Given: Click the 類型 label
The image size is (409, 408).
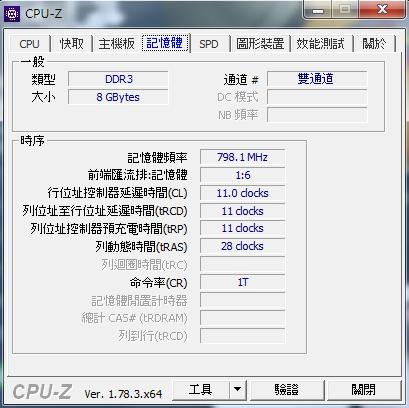Looking at the screenshot, I should (x=43, y=79).
